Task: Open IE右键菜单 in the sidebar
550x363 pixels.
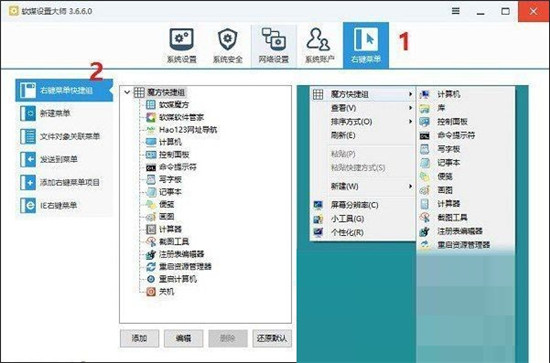Action: (x=64, y=205)
